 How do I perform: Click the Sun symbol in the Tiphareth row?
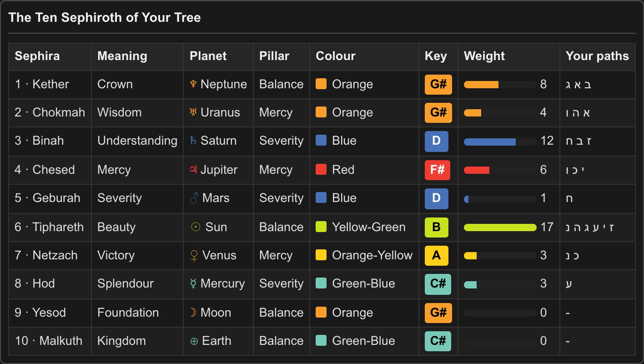pos(196,227)
